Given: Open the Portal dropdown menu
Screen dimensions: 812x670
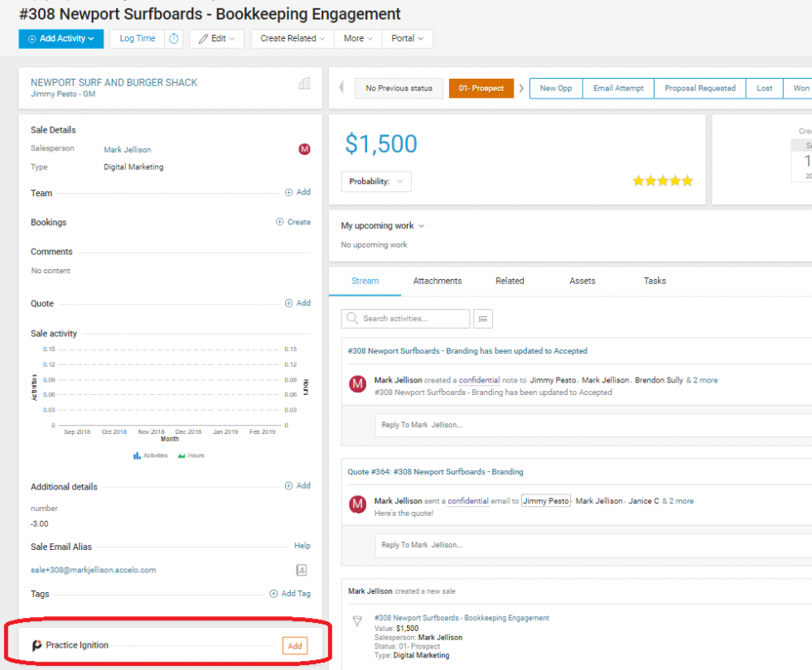Looking at the screenshot, I should click(408, 39).
